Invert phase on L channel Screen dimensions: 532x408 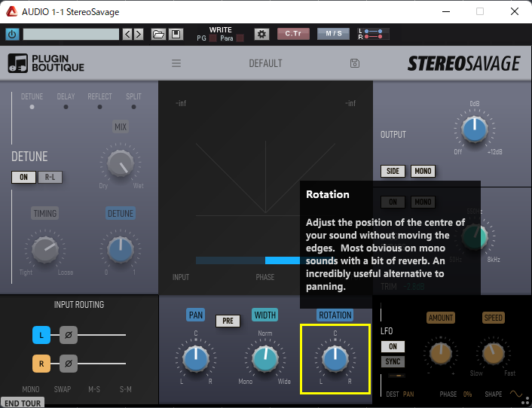(69, 335)
